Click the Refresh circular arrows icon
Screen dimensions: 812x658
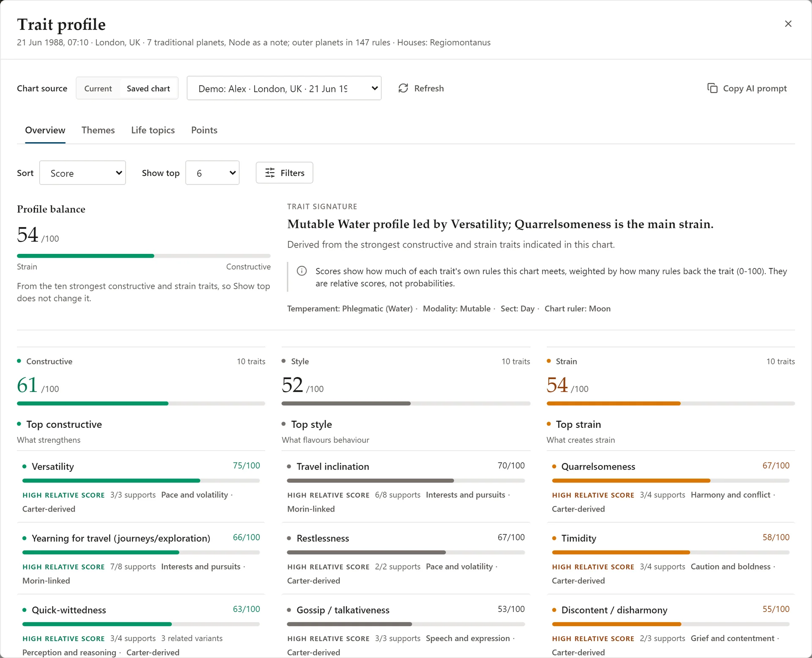tap(403, 88)
